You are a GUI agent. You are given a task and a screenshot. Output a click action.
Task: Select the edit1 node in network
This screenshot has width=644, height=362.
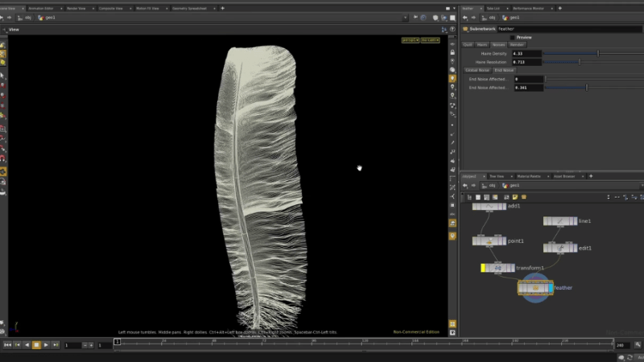click(x=559, y=249)
